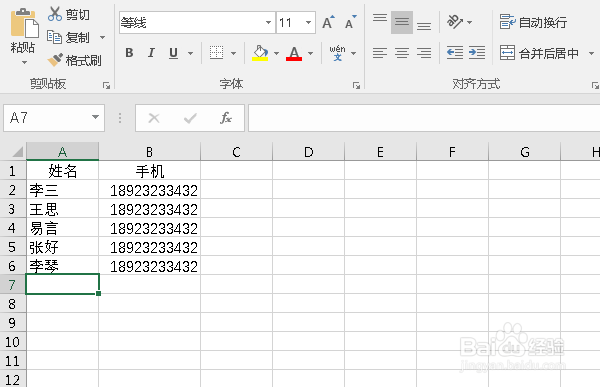Open text orientation dropdown arrow

470,22
